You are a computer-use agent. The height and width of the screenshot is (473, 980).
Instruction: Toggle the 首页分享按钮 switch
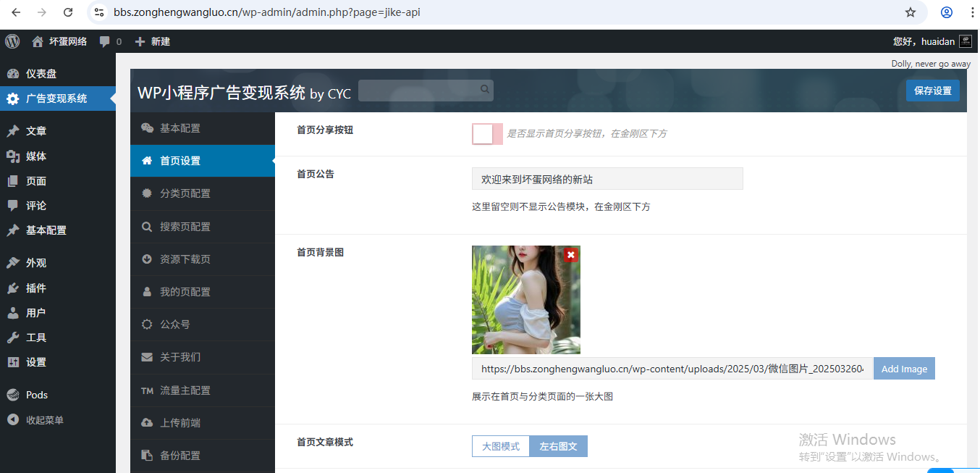(x=487, y=133)
